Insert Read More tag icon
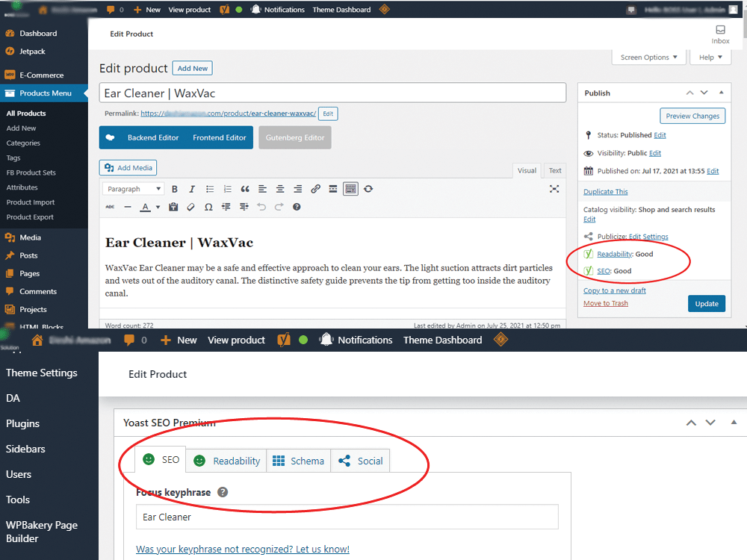The width and height of the screenshot is (747, 560). click(x=333, y=189)
